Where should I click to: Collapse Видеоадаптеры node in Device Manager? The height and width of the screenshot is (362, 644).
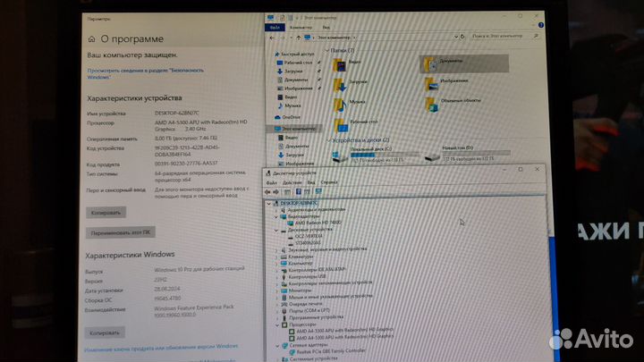tap(276, 216)
